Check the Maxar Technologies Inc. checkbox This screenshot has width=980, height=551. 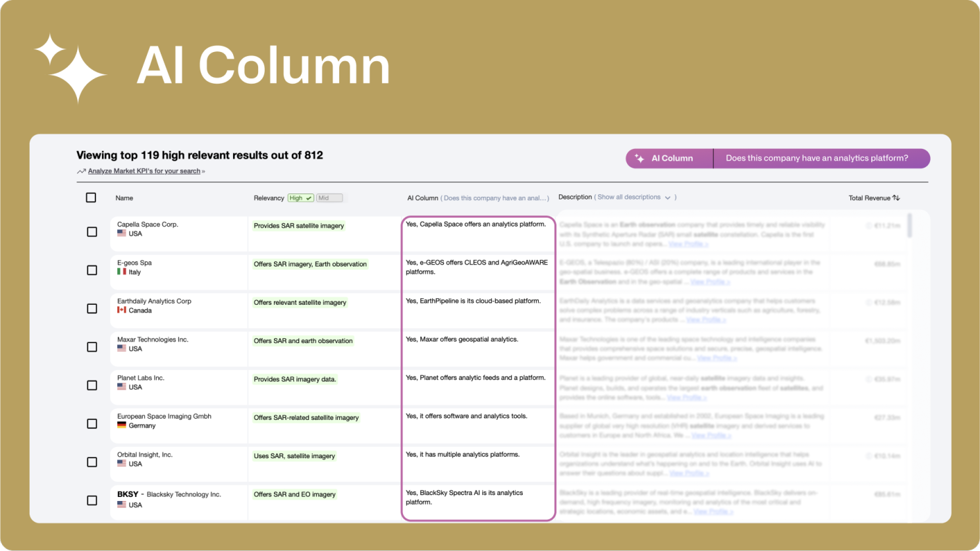point(92,347)
